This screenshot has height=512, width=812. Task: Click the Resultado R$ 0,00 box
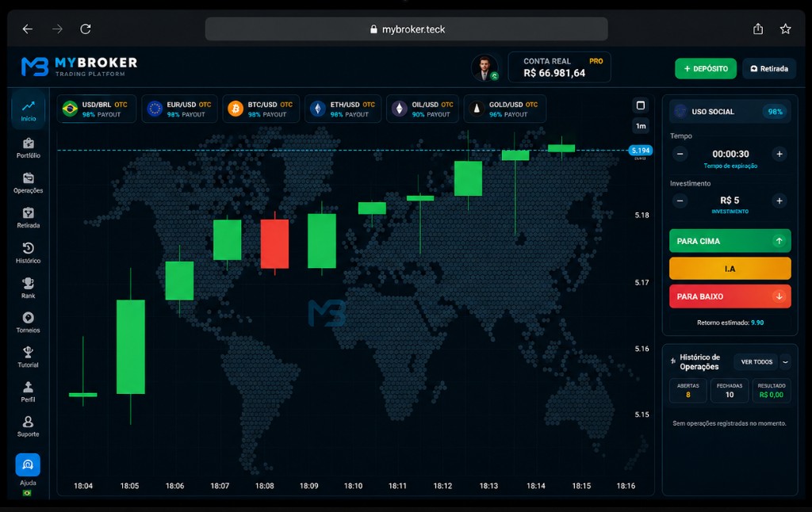tap(771, 391)
